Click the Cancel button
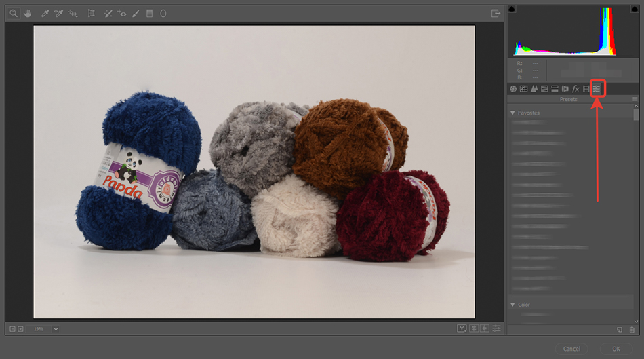The width and height of the screenshot is (644, 359). point(571,349)
